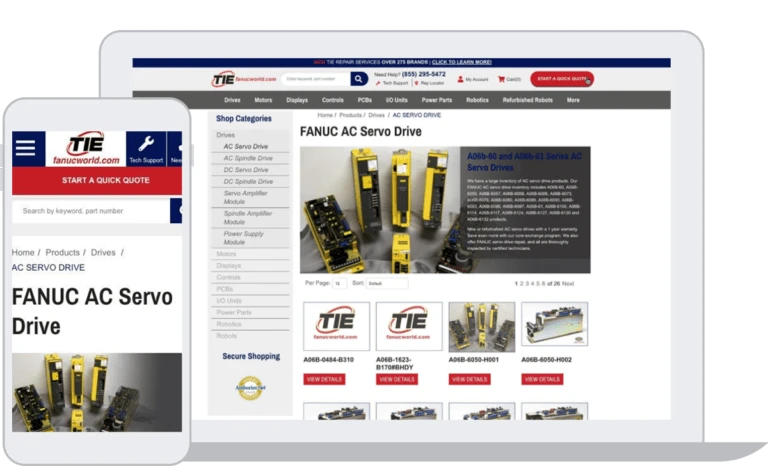Open the Robotics menu in the navigation bar
The width and height of the screenshot is (768, 466).
tap(477, 100)
